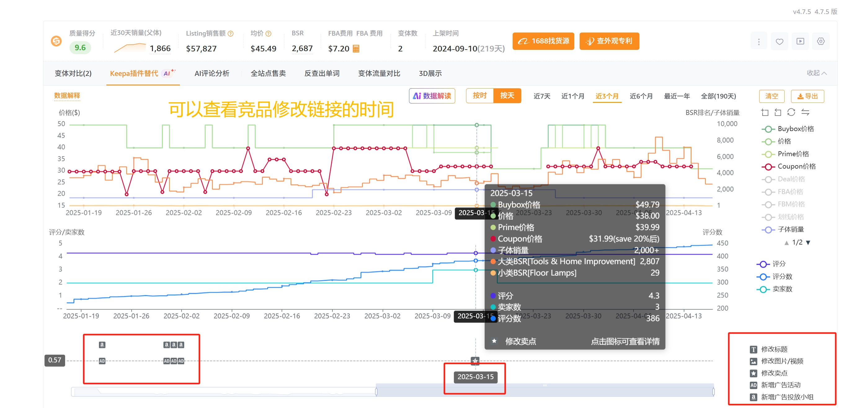Image resolution: width=868 pixels, height=408 pixels.
Task: Open the video tutorial play icon
Action: pos(800,42)
